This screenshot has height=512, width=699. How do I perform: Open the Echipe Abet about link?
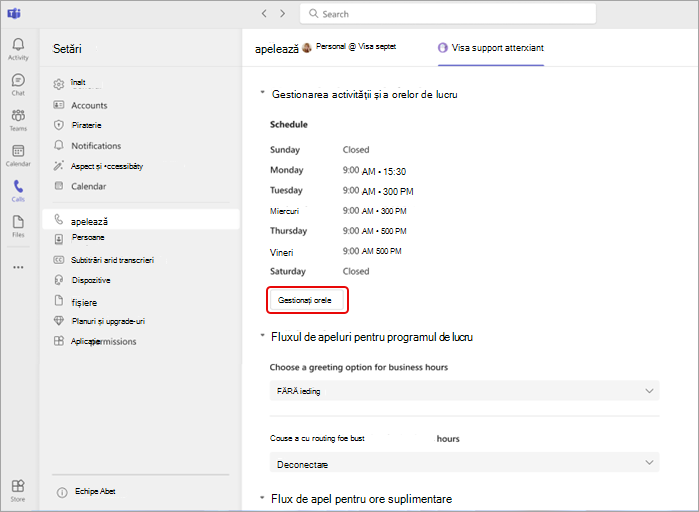pyautogui.click(x=95, y=491)
